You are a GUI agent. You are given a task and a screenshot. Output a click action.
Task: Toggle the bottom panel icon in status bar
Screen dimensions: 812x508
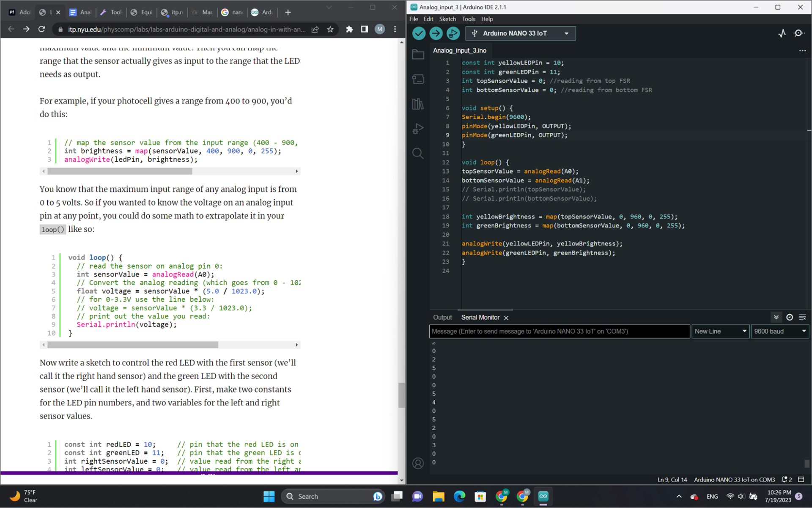pyautogui.click(x=801, y=480)
